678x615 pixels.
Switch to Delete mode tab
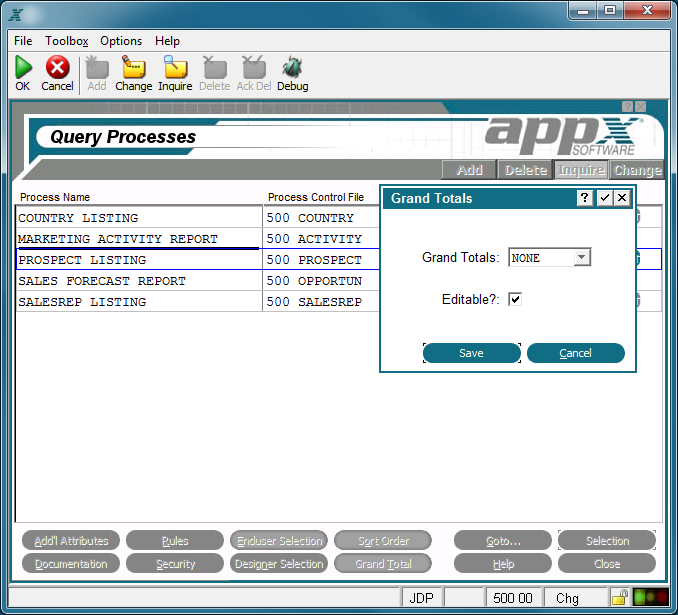coord(526,170)
